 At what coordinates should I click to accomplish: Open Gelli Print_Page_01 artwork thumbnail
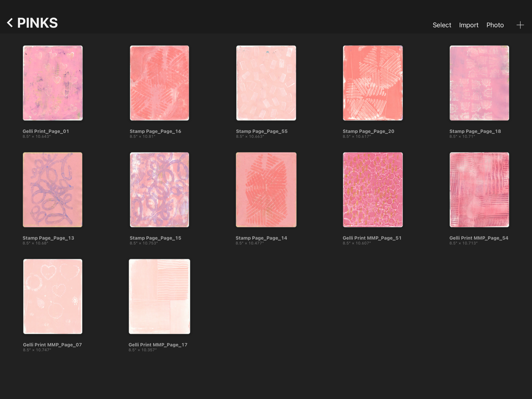(53, 83)
